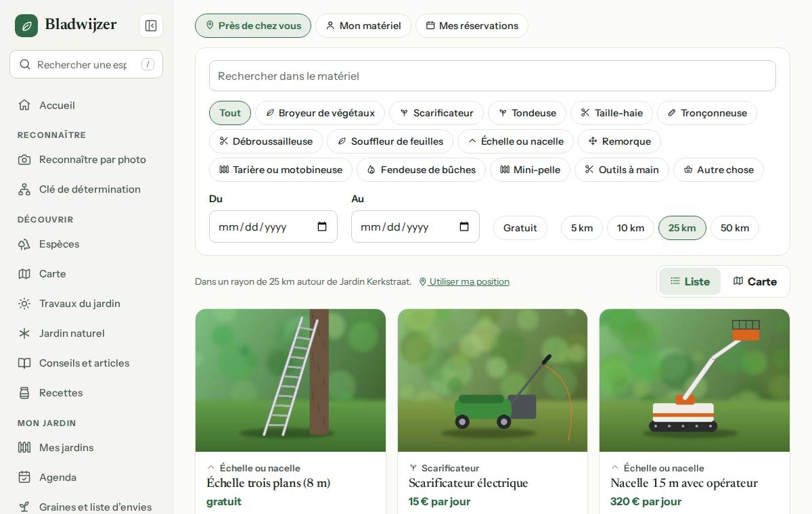Open the Nacelle 15 m avec opérateur listing
The width and height of the screenshot is (812, 514).
tap(684, 483)
